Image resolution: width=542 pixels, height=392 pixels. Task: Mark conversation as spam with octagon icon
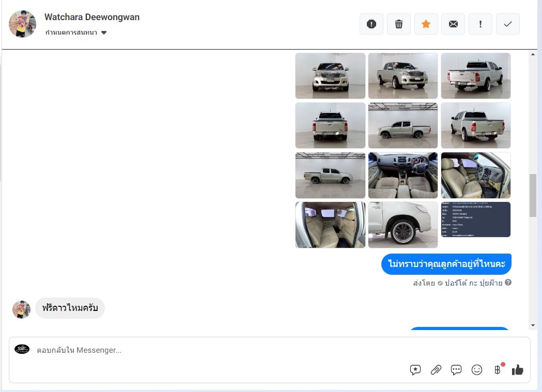(x=371, y=24)
